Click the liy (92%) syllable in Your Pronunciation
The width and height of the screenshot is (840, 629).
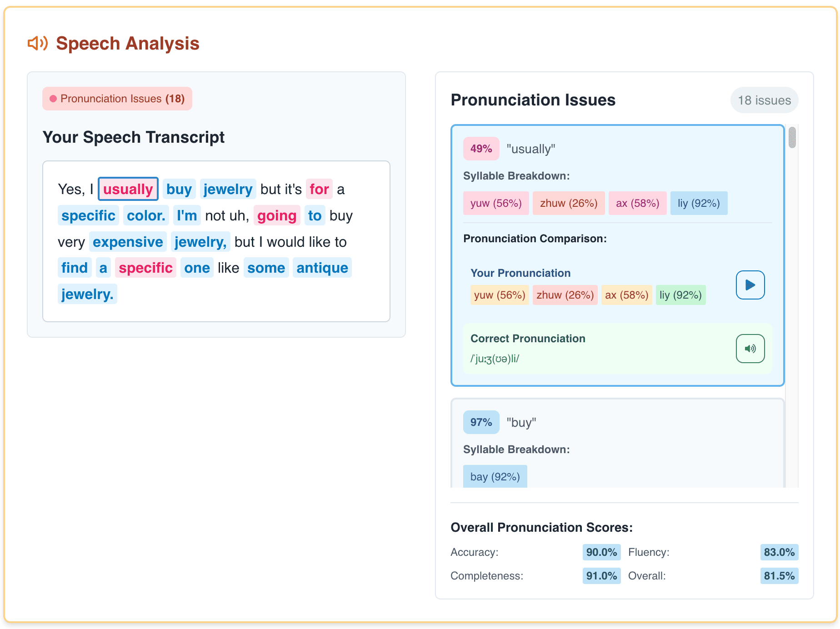point(680,295)
